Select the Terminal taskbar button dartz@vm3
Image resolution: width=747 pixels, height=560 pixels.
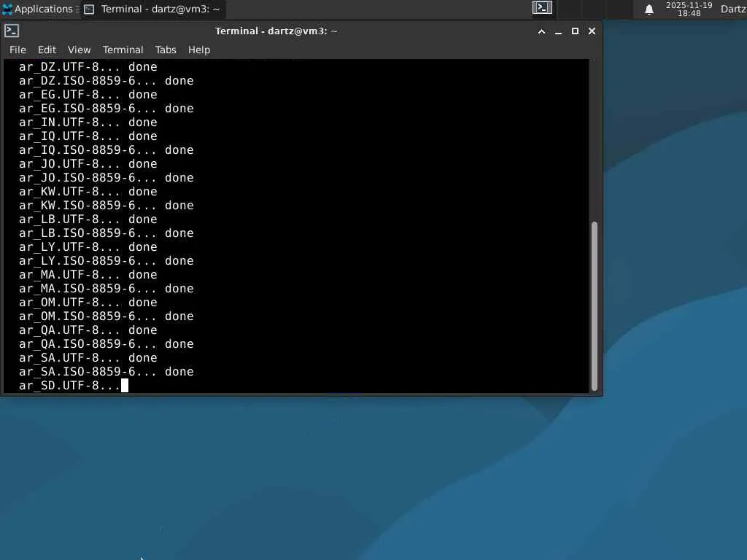[152, 9]
